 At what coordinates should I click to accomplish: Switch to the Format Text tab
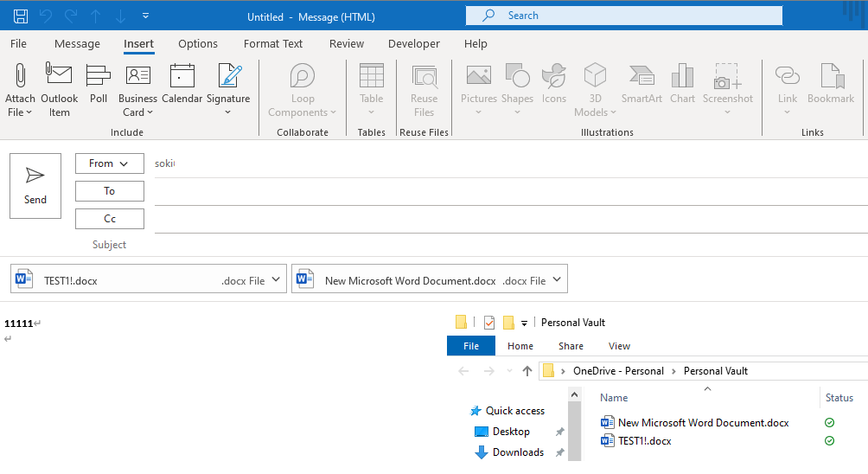pos(273,44)
